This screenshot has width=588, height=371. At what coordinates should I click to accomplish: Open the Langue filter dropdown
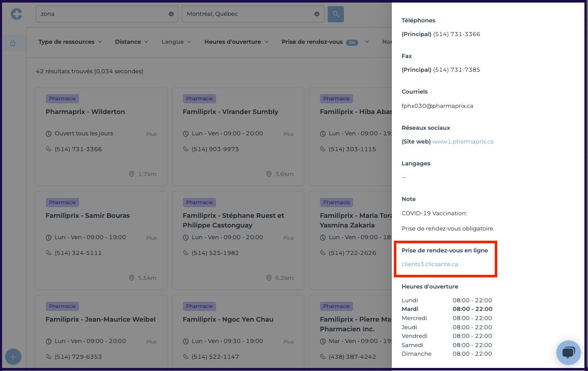point(176,42)
